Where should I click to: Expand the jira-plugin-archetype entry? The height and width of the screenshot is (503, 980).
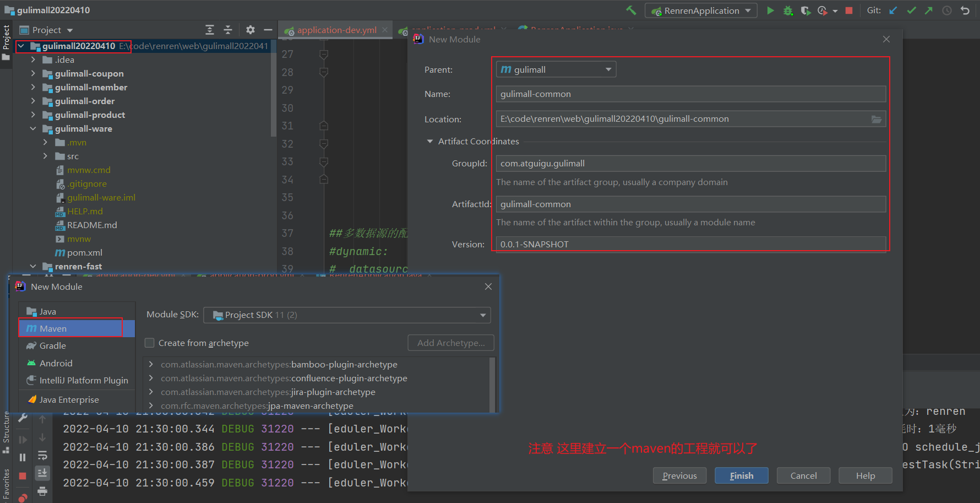pos(151,392)
